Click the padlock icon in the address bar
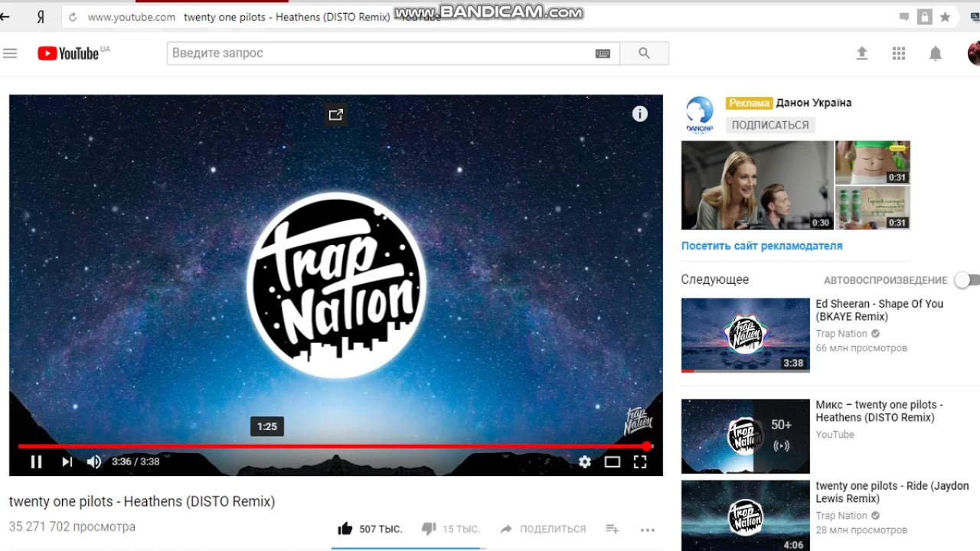The image size is (980, 551). pos(925,17)
